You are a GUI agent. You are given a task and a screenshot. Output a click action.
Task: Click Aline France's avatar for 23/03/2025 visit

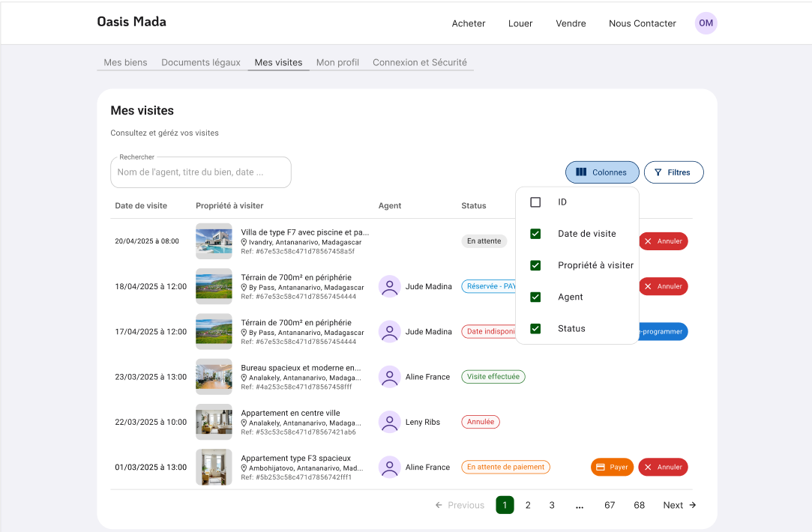[x=389, y=377]
